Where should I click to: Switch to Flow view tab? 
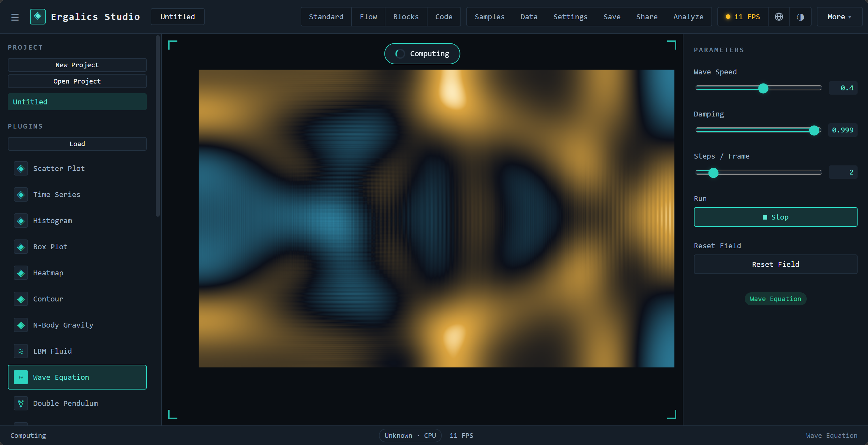[x=368, y=17]
